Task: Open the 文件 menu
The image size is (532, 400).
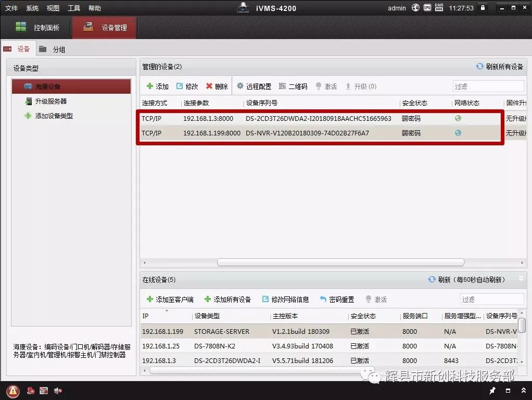Action: coord(11,8)
